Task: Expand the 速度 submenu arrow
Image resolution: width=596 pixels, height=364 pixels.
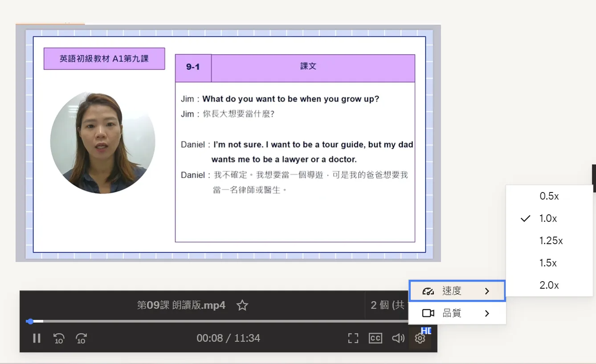Action: click(x=487, y=291)
